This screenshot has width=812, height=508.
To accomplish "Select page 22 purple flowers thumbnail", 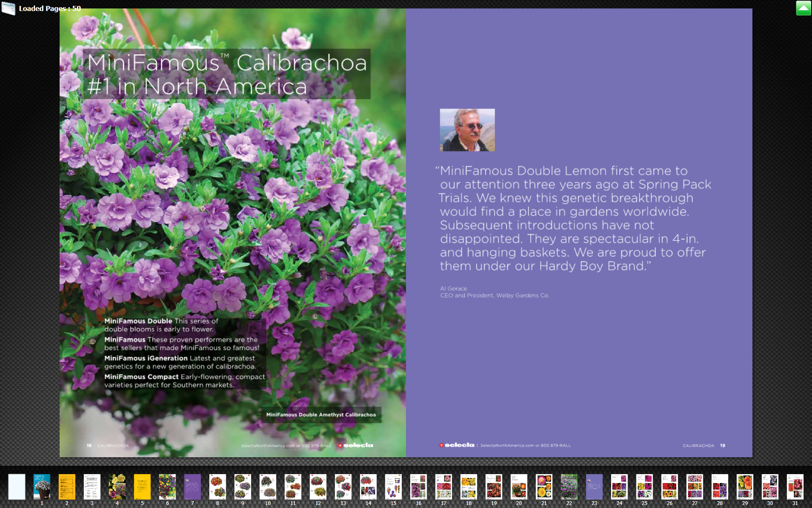I will click(x=569, y=487).
